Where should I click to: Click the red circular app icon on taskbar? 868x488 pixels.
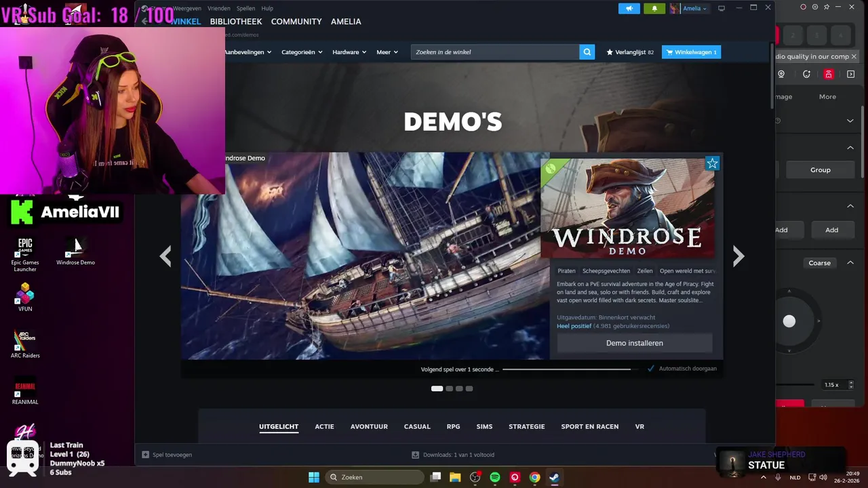[515, 477]
